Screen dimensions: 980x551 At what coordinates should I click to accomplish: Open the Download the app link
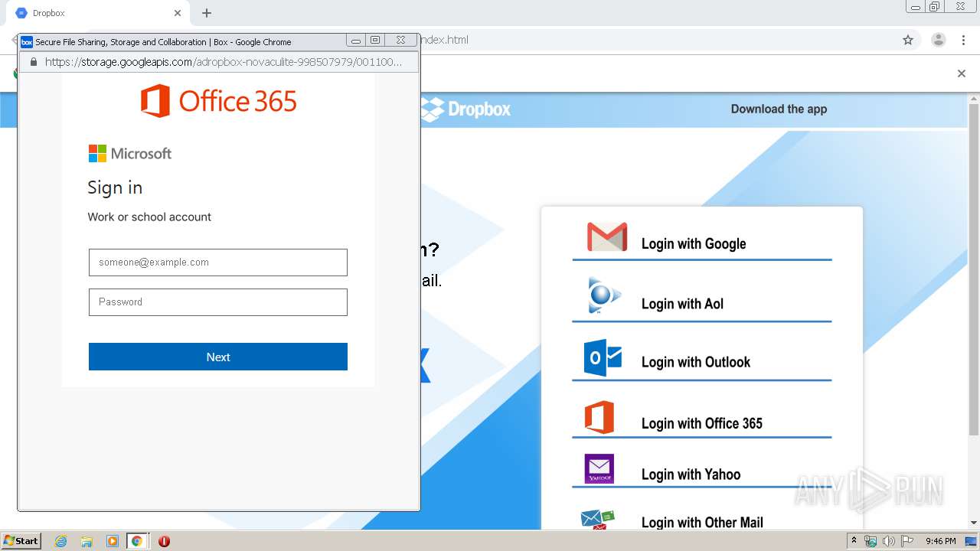(x=779, y=109)
